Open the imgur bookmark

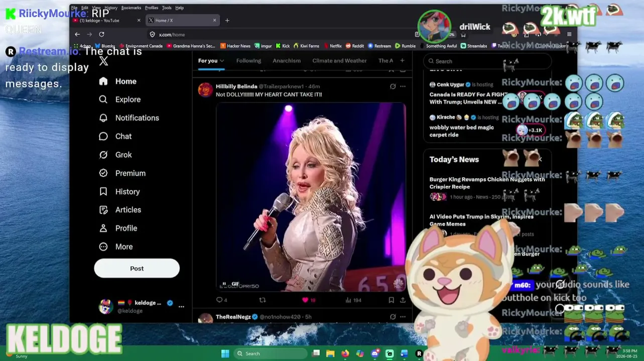pyautogui.click(x=263, y=46)
